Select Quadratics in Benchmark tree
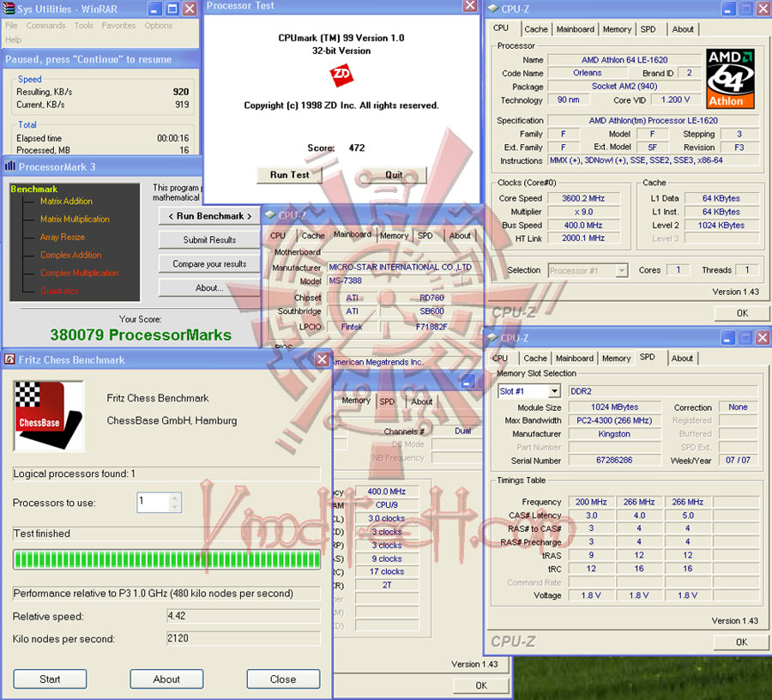This screenshot has height=700, width=772. click(59, 291)
